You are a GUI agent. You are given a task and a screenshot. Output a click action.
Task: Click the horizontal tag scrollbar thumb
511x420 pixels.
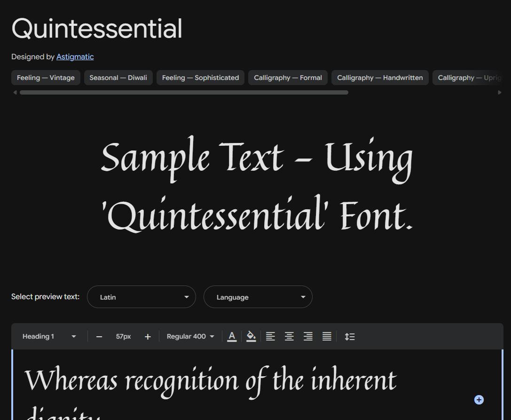pyautogui.click(x=184, y=93)
